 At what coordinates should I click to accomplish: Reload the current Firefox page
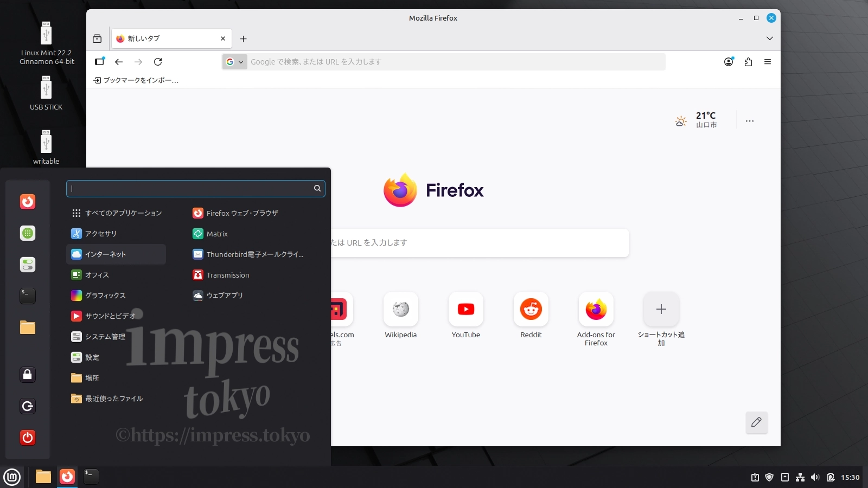tap(158, 62)
